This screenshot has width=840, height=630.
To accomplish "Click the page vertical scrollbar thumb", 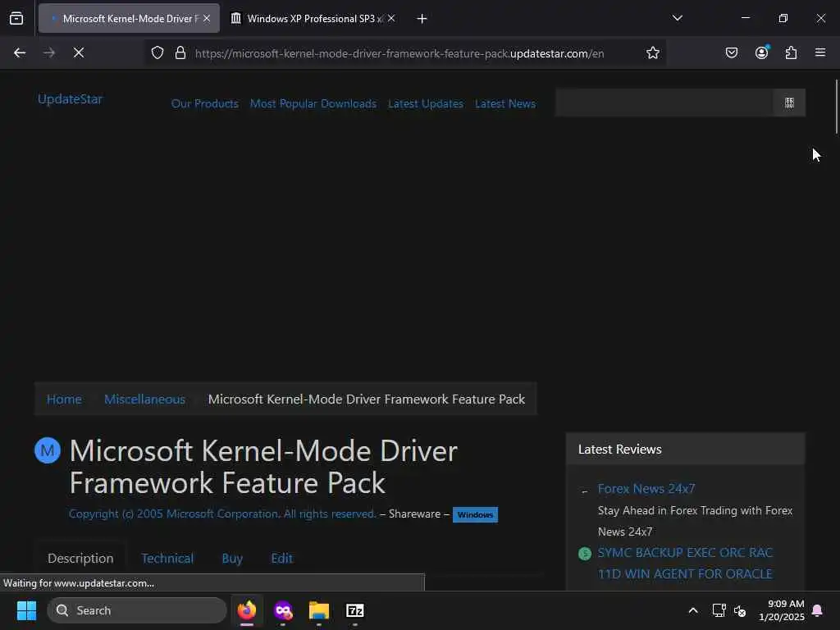I will click(x=836, y=106).
